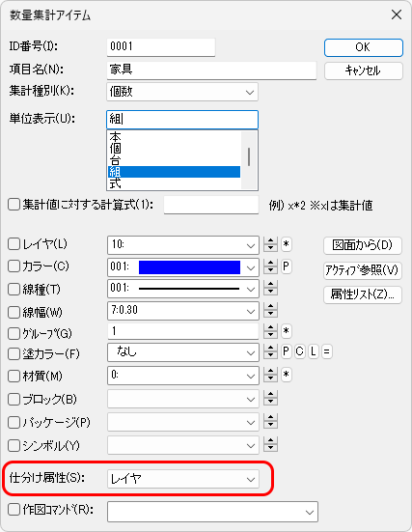Check the 集計値に対する計算式 checkbox

(x=14, y=205)
